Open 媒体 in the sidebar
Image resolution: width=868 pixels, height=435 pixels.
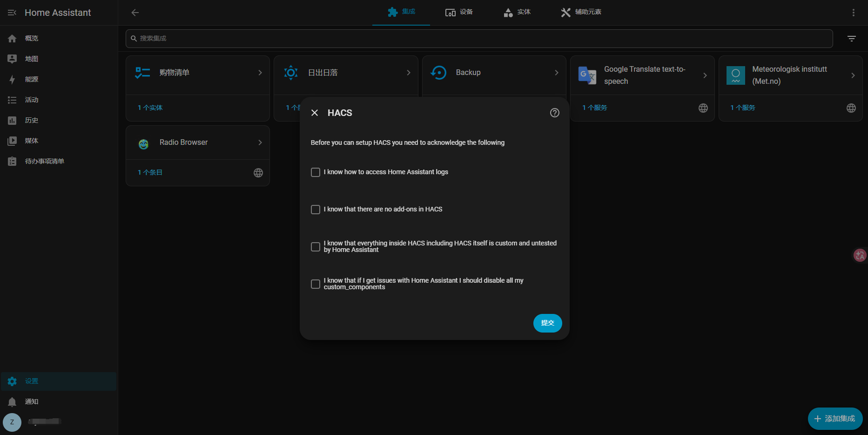pyautogui.click(x=59, y=141)
